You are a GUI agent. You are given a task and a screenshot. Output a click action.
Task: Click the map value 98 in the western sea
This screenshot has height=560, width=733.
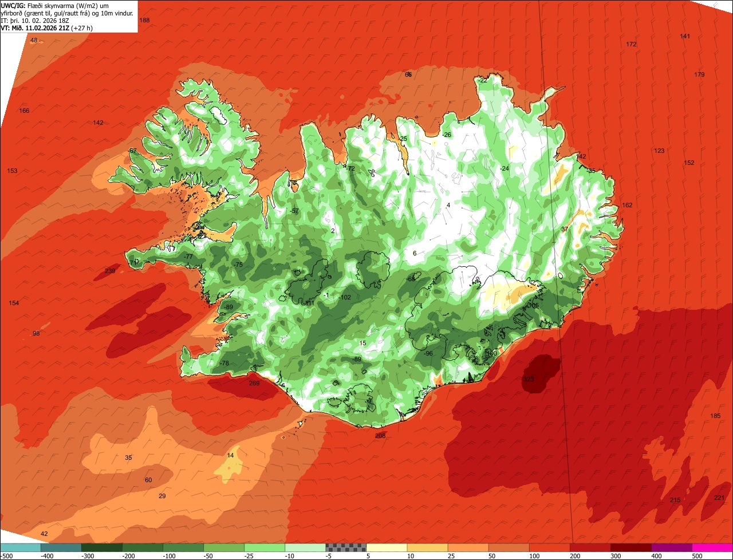[36, 333]
